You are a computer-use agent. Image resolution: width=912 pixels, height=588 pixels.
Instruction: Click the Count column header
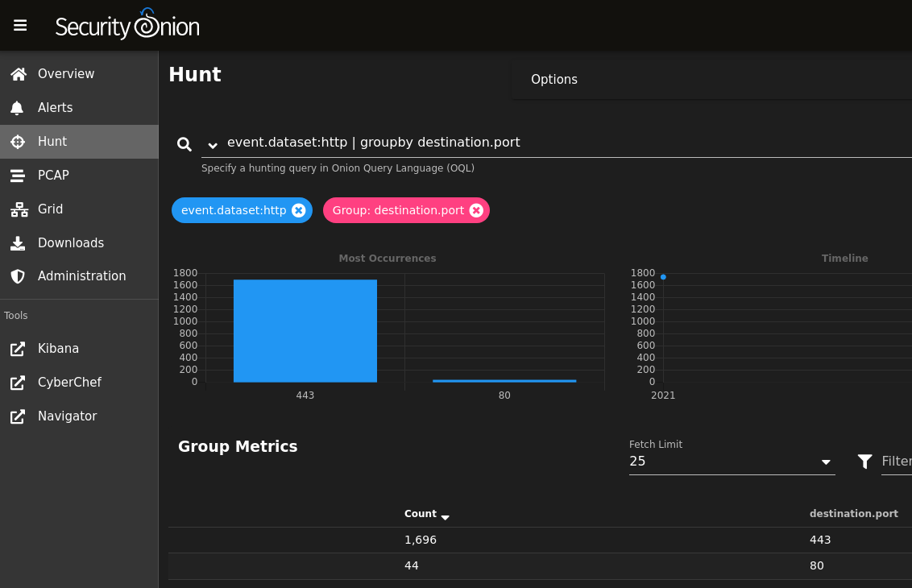421,514
